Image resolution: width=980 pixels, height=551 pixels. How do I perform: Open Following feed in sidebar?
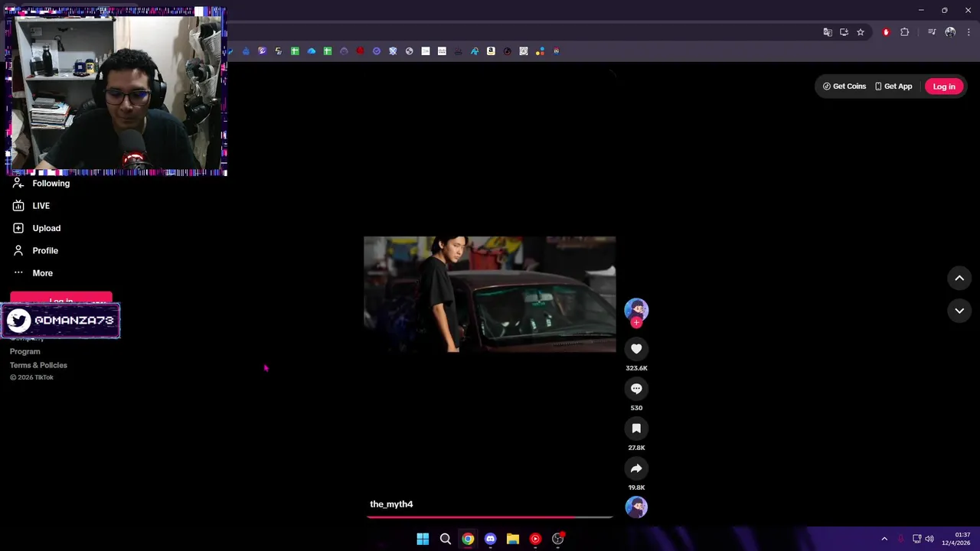pos(41,184)
